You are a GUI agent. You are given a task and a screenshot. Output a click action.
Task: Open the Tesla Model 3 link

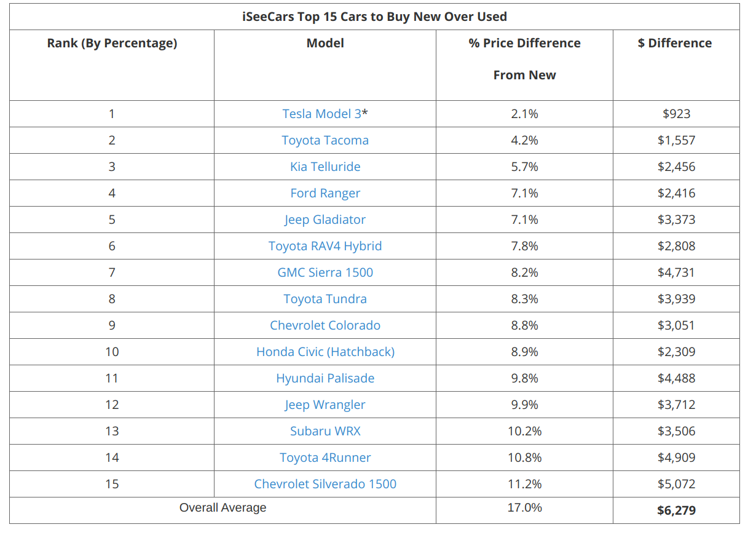(x=321, y=114)
